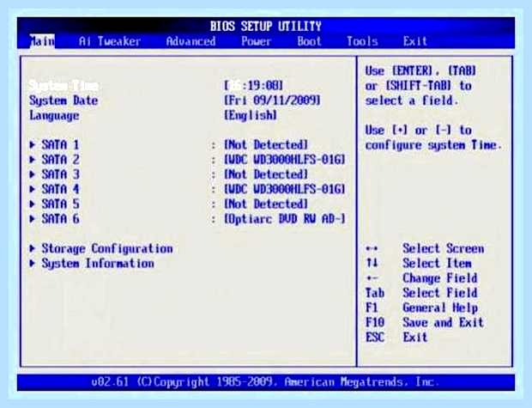Select the System Date label

[x=63, y=100]
